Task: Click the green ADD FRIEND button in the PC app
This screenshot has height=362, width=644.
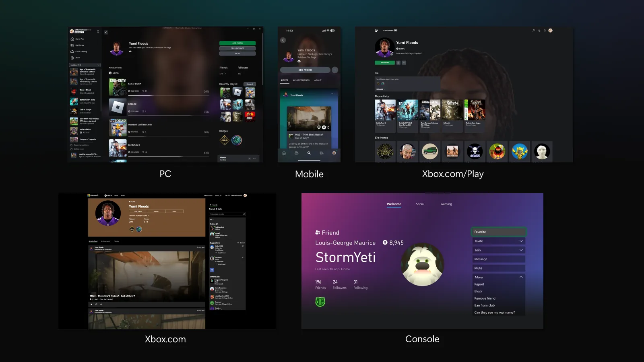Action: [x=237, y=43]
